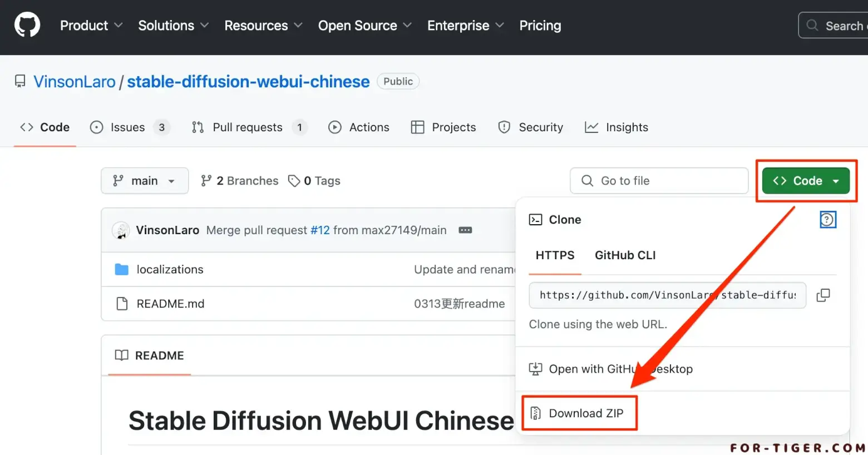
Task: Open the Actions tab
Action: (x=359, y=127)
